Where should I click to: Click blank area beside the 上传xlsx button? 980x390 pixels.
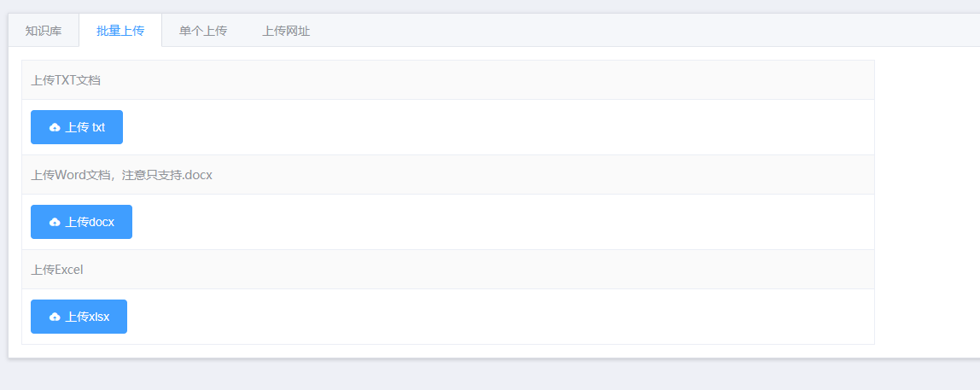(500, 317)
